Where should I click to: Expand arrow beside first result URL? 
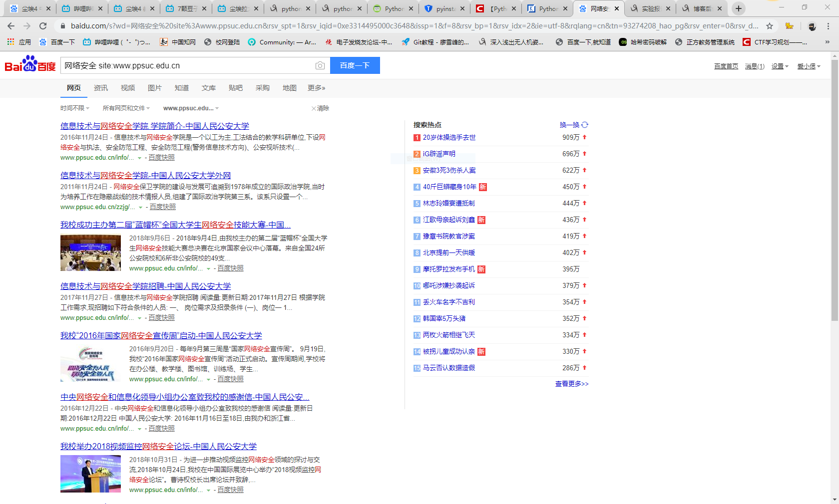[139, 158]
